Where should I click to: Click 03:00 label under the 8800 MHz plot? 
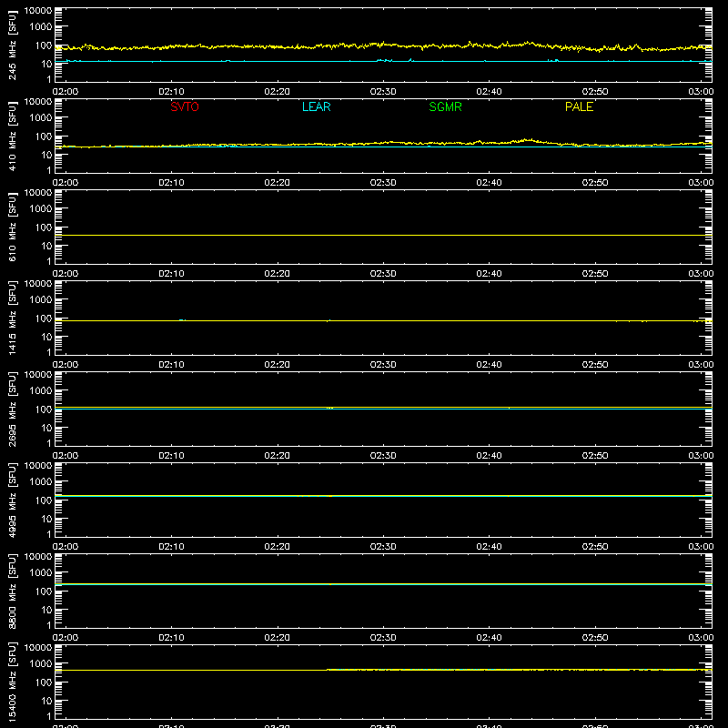click(x=701, y=638)
